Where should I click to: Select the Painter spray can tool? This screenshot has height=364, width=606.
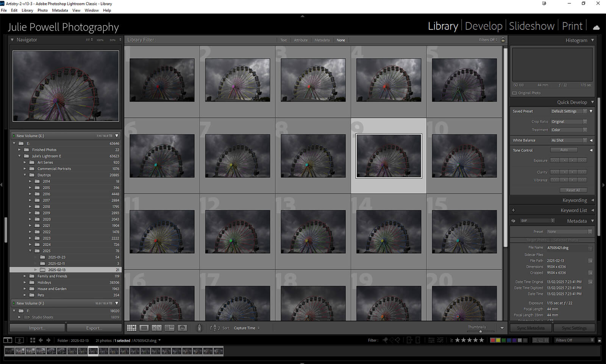point(199,328)
